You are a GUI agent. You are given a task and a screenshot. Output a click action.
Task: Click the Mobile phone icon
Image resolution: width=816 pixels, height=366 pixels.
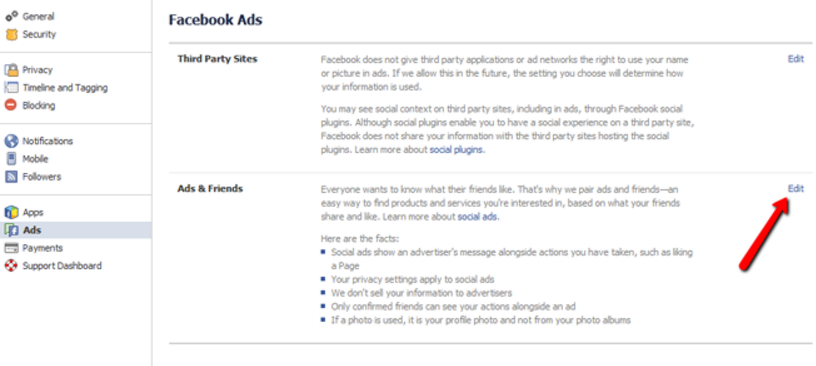point(11,159)
